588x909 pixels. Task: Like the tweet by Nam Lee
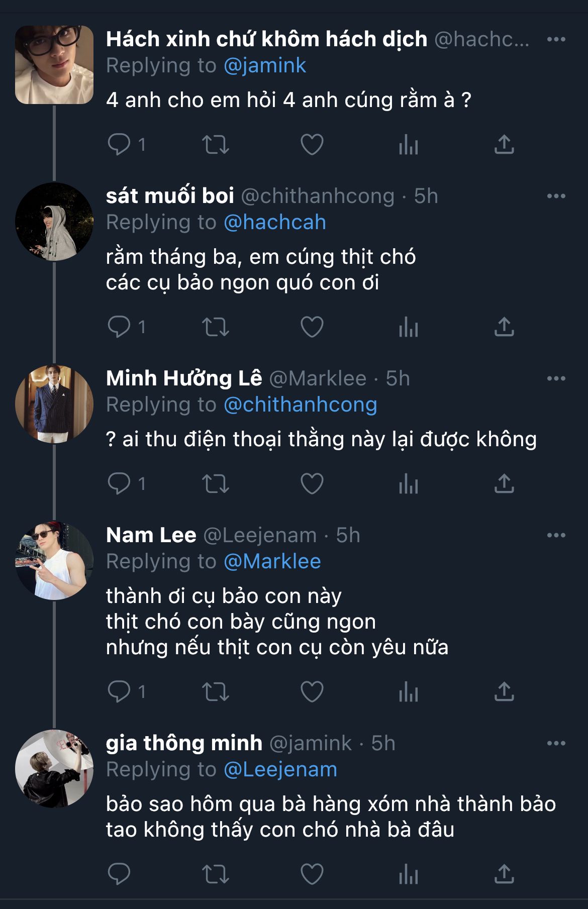312,692
